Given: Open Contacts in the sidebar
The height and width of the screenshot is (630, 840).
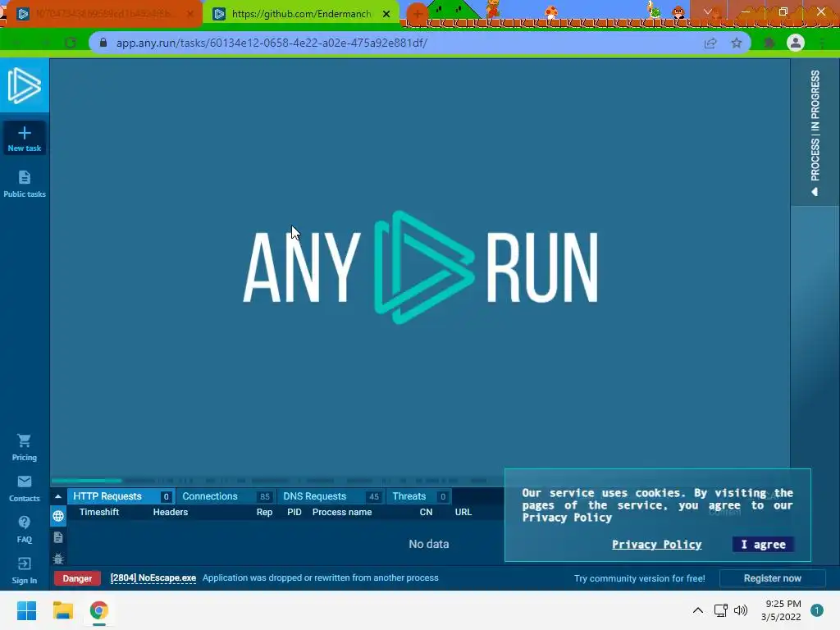Looking at the screenshot, I should point(25,489).
